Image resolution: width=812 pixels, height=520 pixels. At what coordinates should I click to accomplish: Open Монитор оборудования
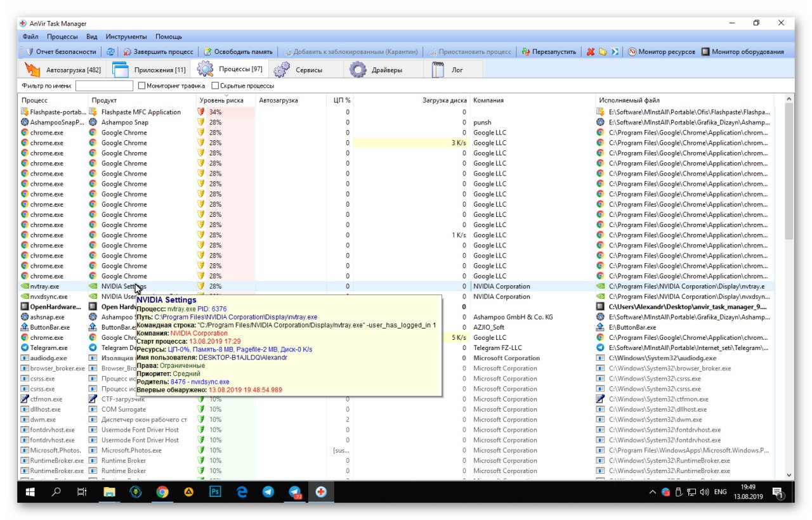[x=742, y=52]
